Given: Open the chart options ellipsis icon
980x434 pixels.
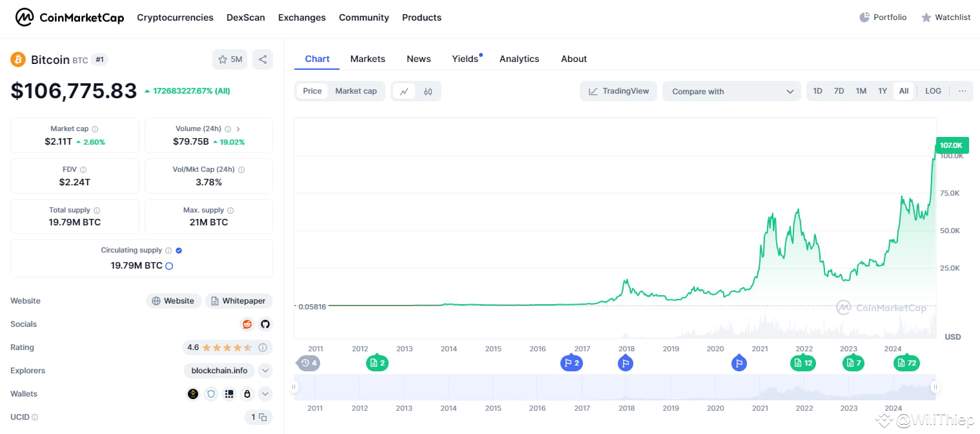Looking at the screenshot, I should pos(962,91).
